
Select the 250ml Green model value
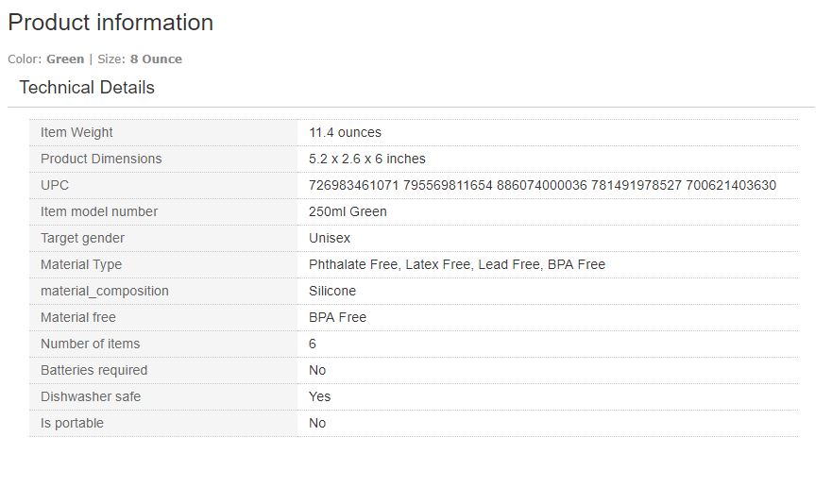coord(348,212)
